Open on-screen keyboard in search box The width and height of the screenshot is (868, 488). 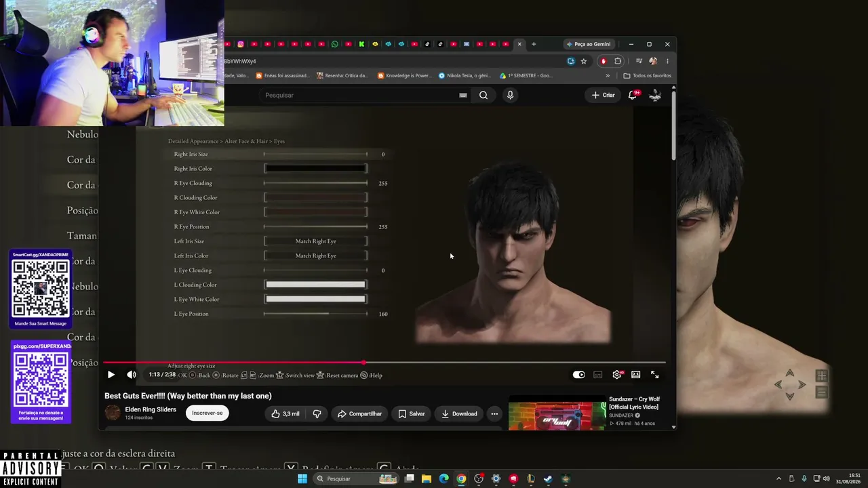click(463, 95)
